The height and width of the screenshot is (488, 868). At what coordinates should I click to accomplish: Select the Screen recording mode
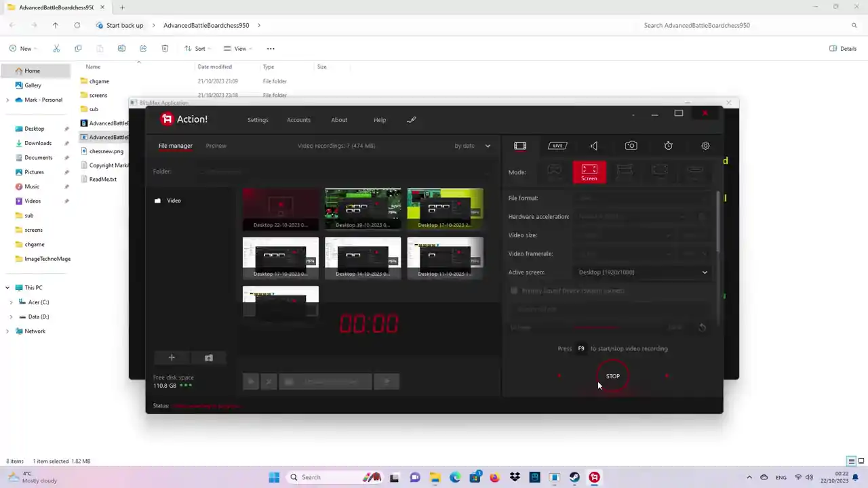[x=589, y=172]
